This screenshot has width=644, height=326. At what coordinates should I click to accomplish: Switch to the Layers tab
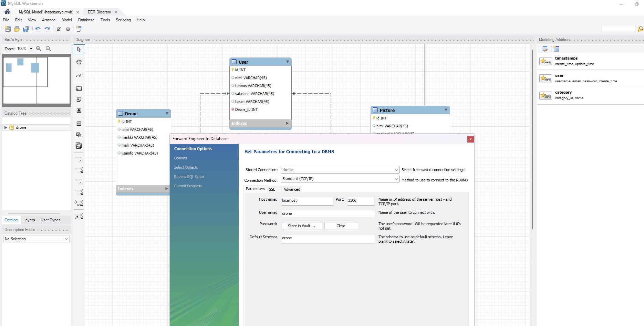pos(29,220)
